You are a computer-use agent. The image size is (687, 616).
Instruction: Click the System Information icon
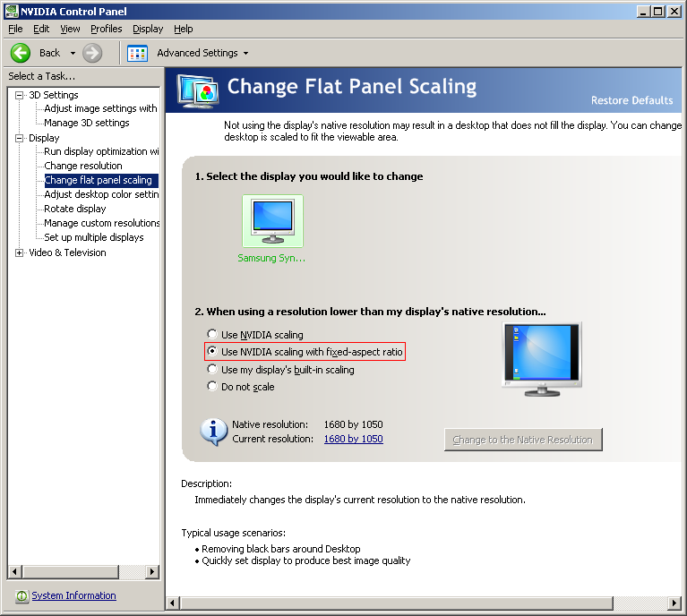(x=21, y=596)
